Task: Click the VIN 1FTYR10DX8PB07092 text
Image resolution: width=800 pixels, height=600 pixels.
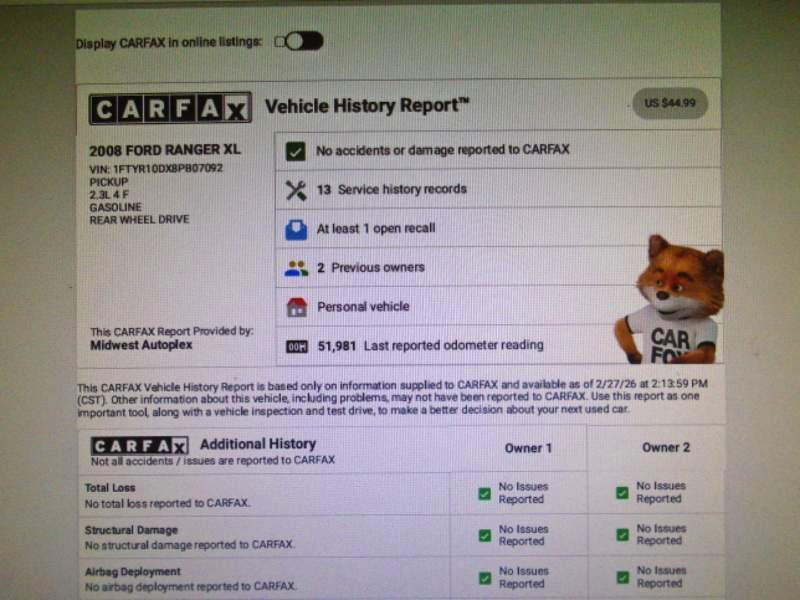Action: (156, 168)
